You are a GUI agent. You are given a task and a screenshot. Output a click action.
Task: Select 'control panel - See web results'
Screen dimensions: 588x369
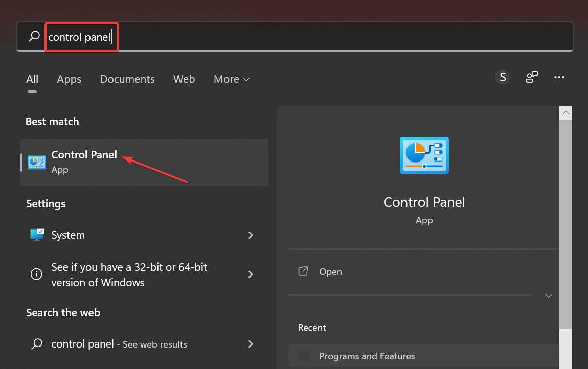point(144,344)
